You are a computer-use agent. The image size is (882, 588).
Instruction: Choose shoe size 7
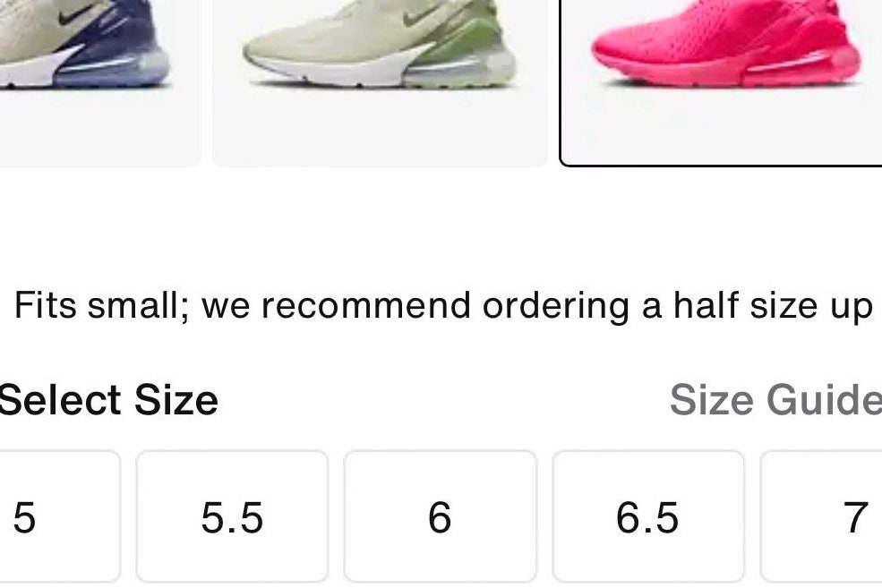(822, 516)
